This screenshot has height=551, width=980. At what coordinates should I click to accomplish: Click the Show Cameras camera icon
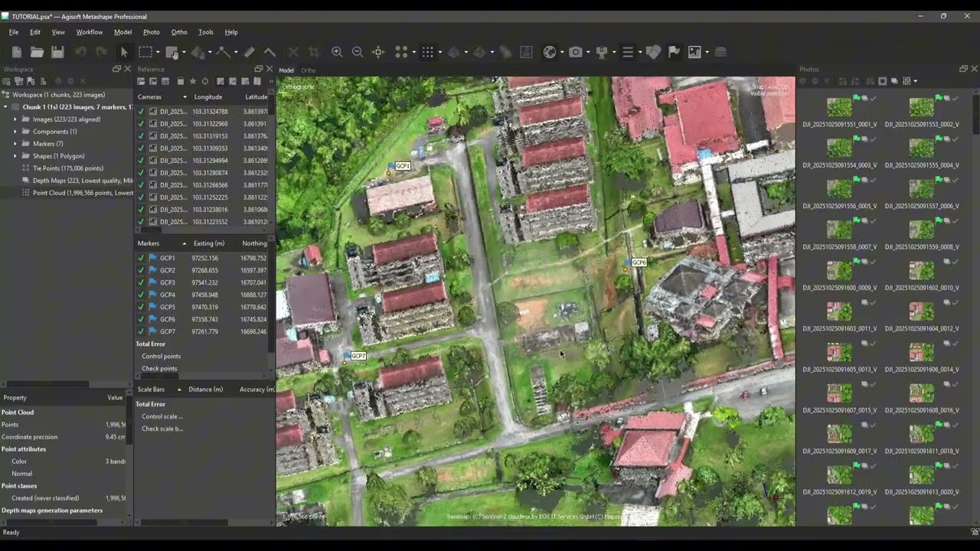576,52
